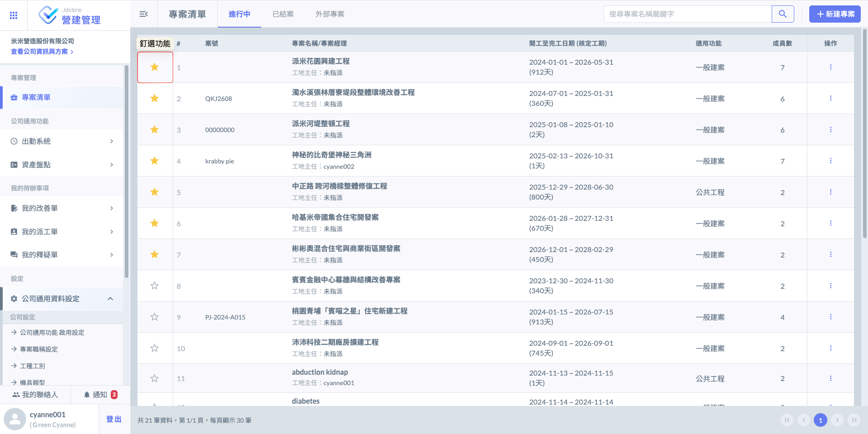Pin the 沛沛科技二期廠房擴建工程 project star
This screenshot has width=868, height=434.
[155, 348]
